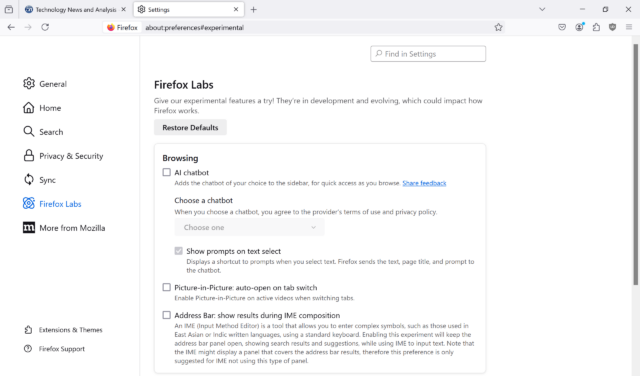Click the vertical page scrollbar
This screenshot has width=640, height=376.
636,163
